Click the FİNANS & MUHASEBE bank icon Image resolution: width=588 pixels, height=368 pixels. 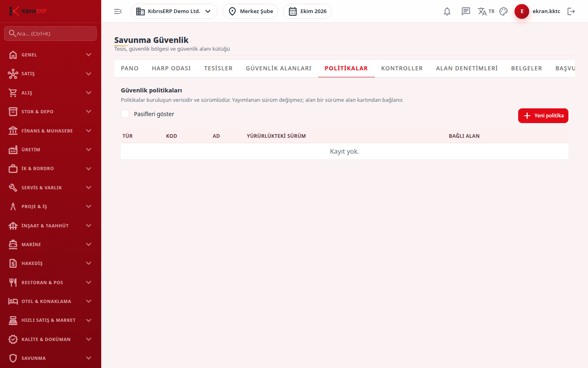[13, 131]
